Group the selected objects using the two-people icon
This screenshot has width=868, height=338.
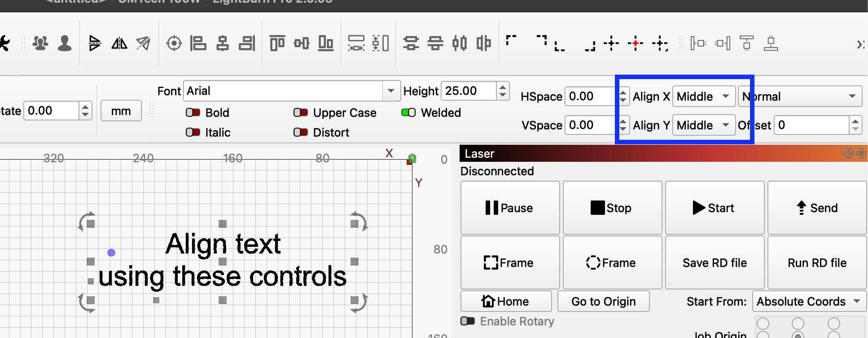point(40,43)
